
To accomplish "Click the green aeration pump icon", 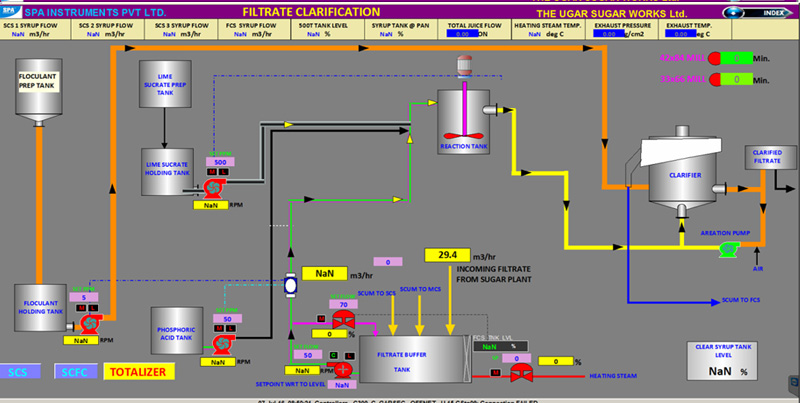I will tap(729, 249).
